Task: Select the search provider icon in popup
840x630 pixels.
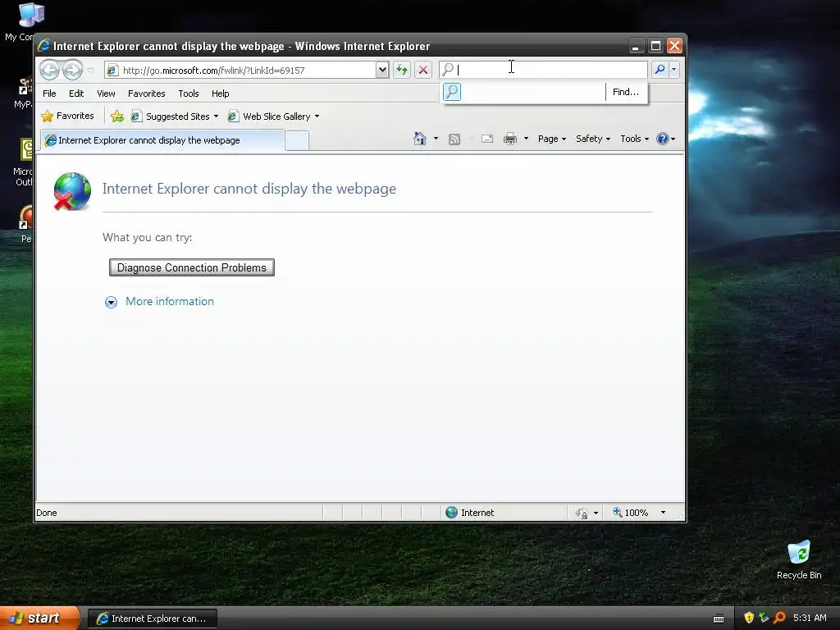Action: tap(452, 92)
